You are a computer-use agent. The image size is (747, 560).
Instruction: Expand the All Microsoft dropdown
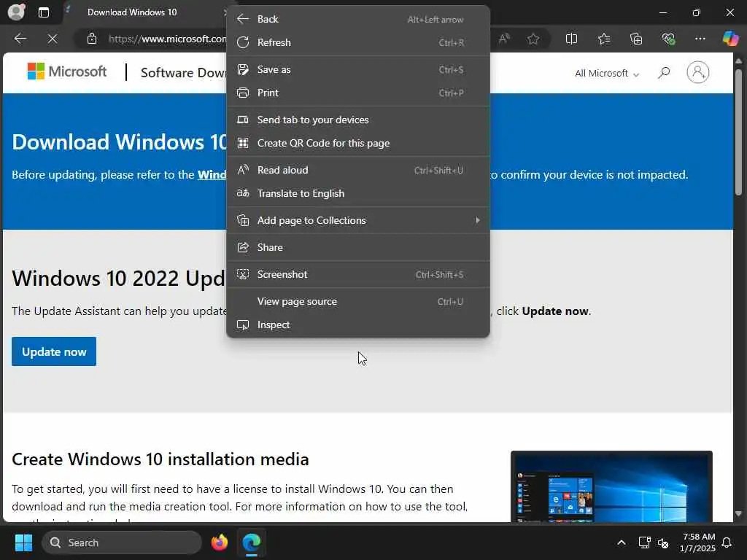coord(606,74)
